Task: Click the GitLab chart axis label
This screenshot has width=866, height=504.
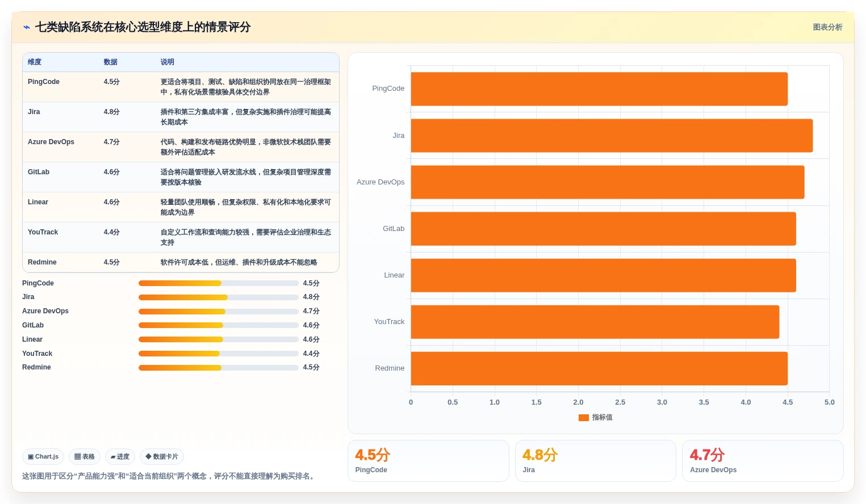Action: 394,229
